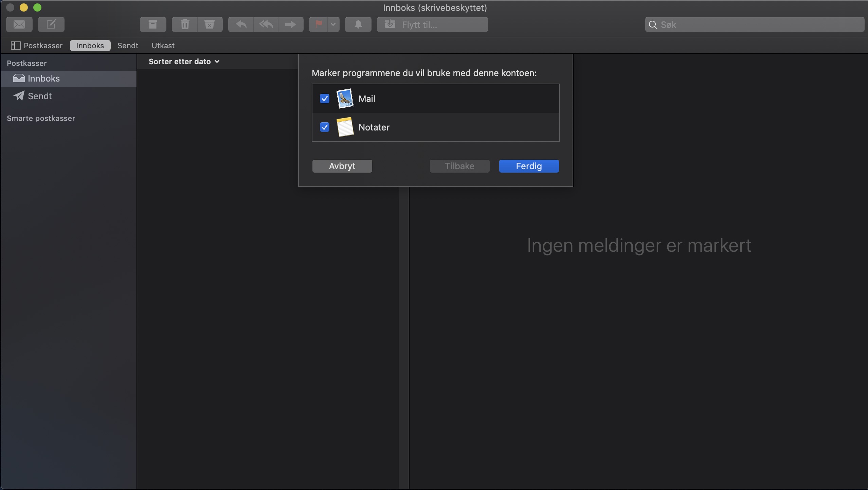868x490 pixels.
Task: Toggle the Postkasser sidebar button
Action: (37, 46)
